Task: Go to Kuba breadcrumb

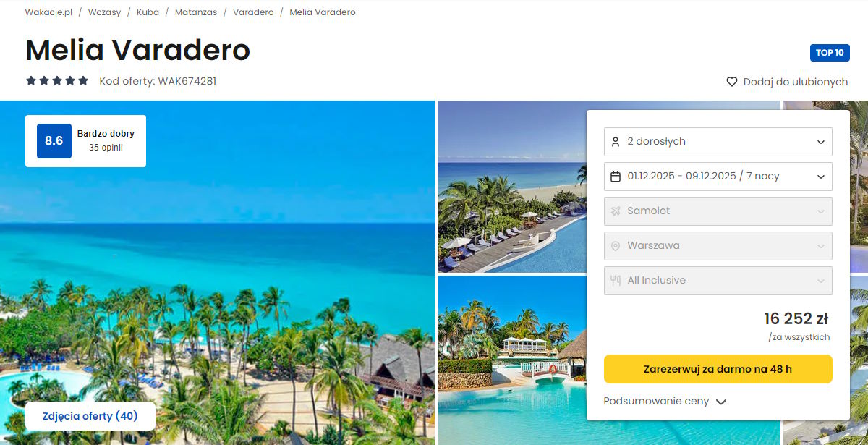Action: tap(148, 12)
